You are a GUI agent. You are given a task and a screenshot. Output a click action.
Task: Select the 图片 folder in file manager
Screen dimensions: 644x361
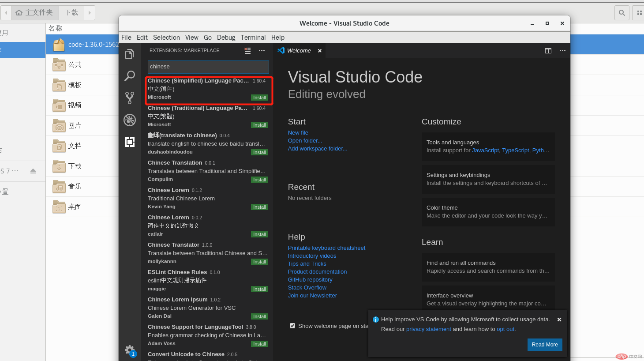pos(82,125)
